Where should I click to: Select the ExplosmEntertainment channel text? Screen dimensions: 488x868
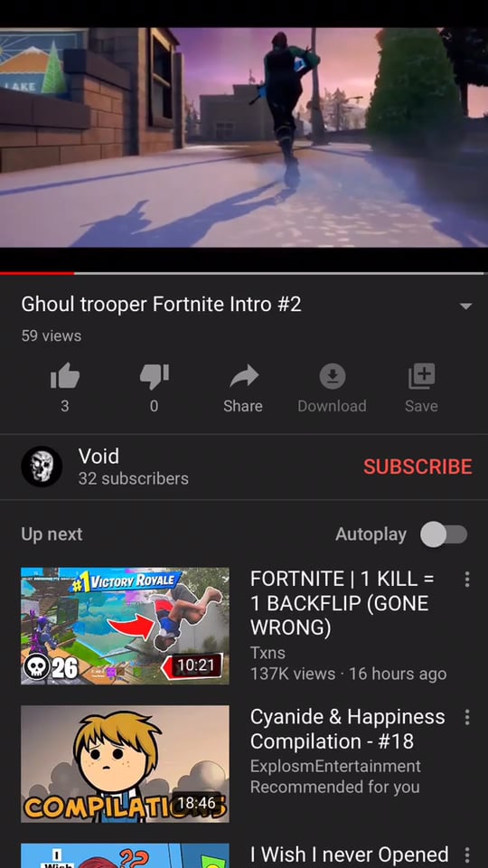pos(335,766)
